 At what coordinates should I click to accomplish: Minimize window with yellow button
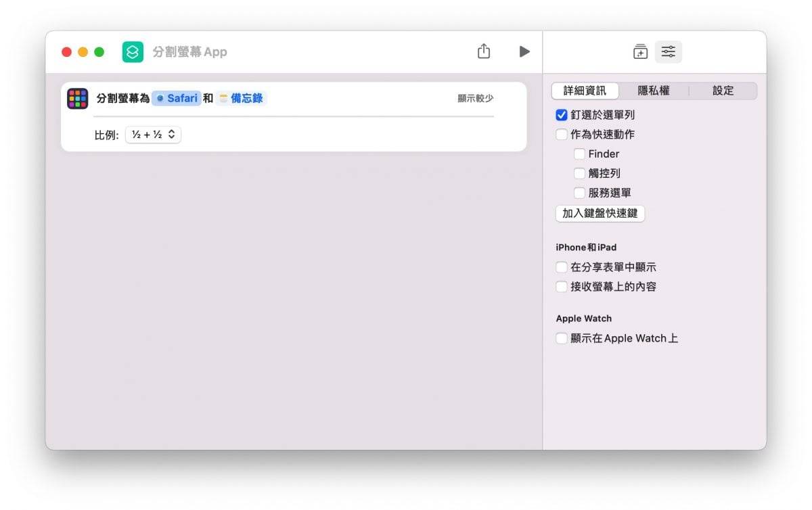point(83,52)
